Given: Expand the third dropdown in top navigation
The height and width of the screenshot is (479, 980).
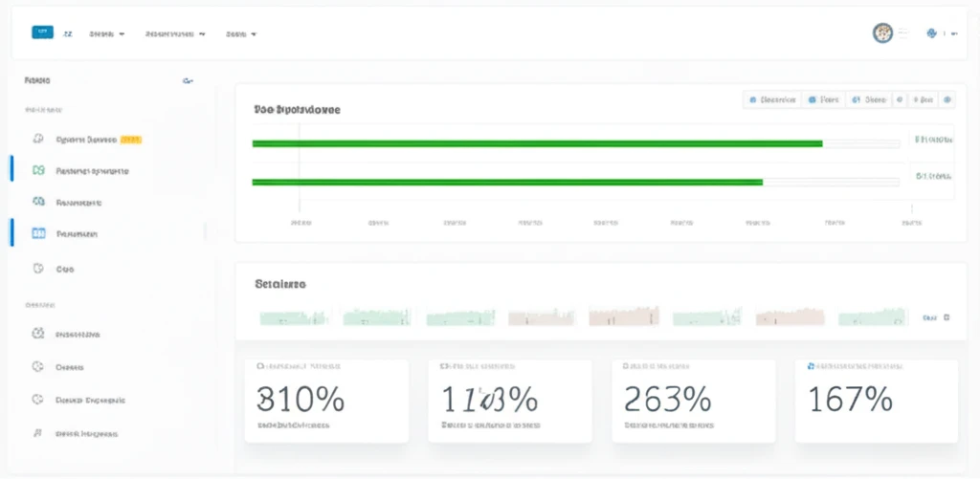Looking at the screenshot, I should pos(241,33).
